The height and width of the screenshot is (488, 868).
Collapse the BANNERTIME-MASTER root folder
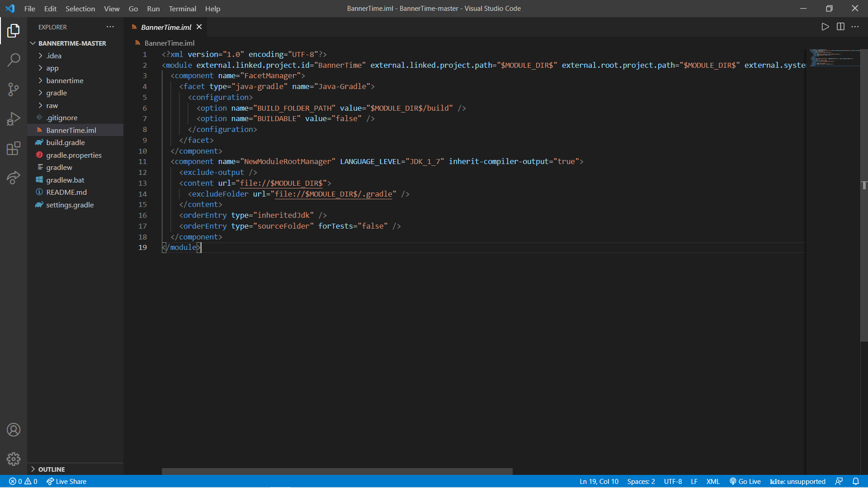pyautogui.click(x=72, y=43)
